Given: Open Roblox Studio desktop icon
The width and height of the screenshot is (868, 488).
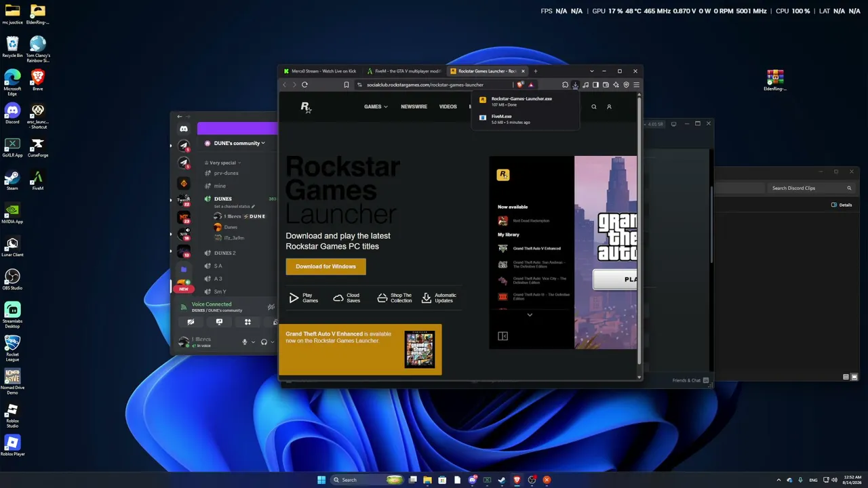Looking at the screenshot, I should click(x=12, y=415).
